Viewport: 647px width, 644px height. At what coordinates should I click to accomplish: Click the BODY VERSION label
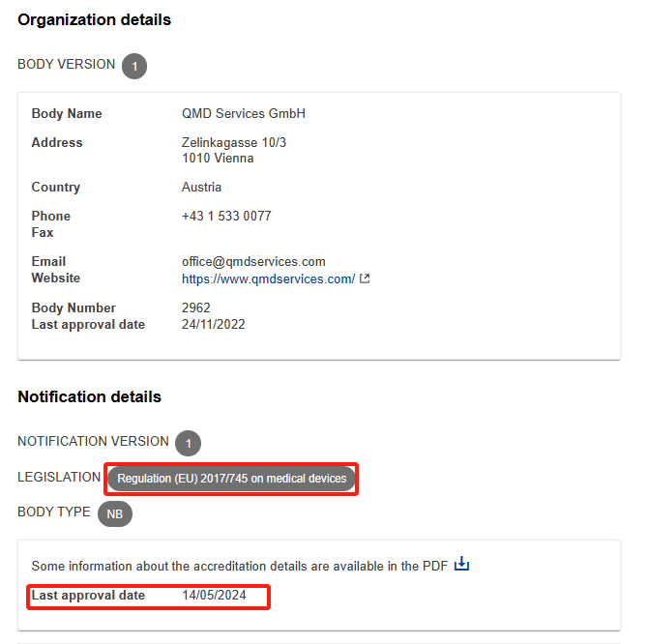pyautogui.click(x=67, y=65)
